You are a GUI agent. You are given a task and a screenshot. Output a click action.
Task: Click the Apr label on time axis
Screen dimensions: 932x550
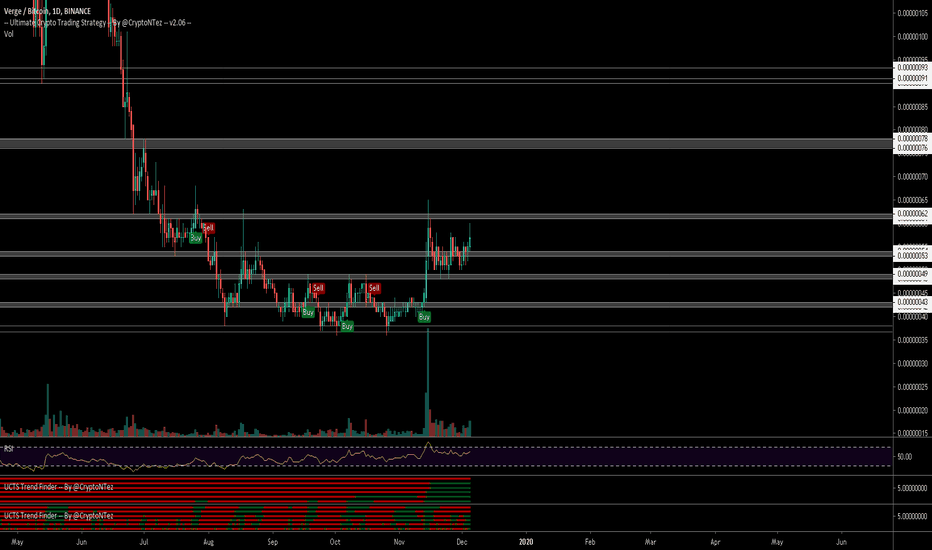coord(715,542)
